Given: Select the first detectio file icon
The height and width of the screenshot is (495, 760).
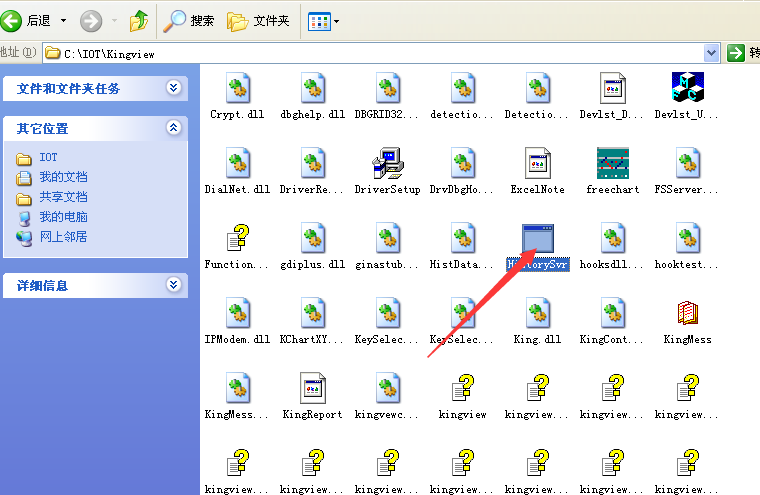Looking at the screenshot, I should 463,88.
